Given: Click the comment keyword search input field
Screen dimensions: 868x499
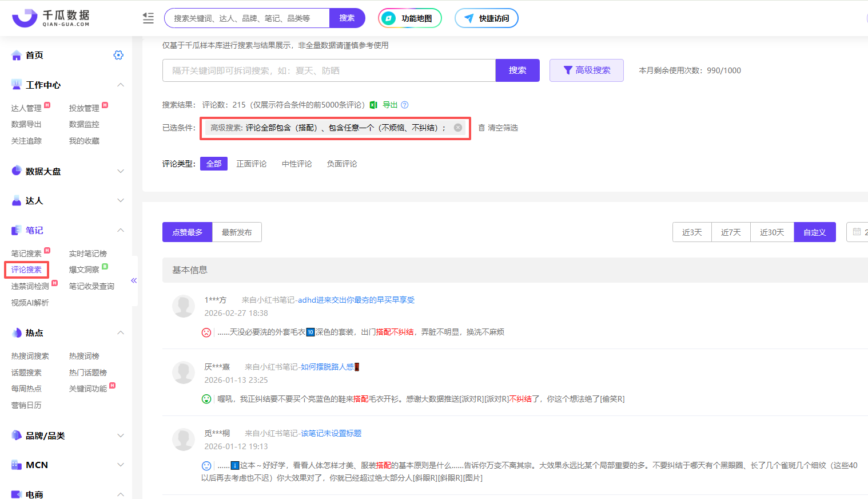Looking at the screenshot, I should (329, 70).
